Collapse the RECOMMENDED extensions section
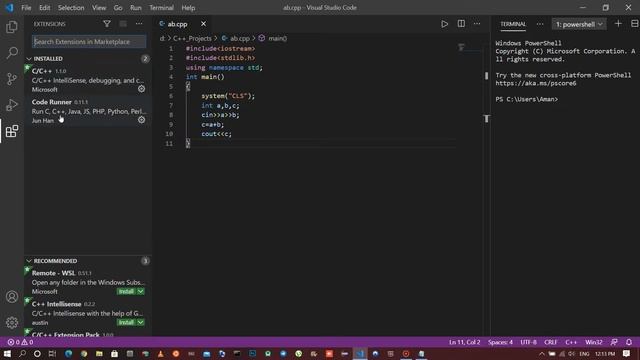Image resolution: width=640 pixels, height=360 pixels. 29,261
